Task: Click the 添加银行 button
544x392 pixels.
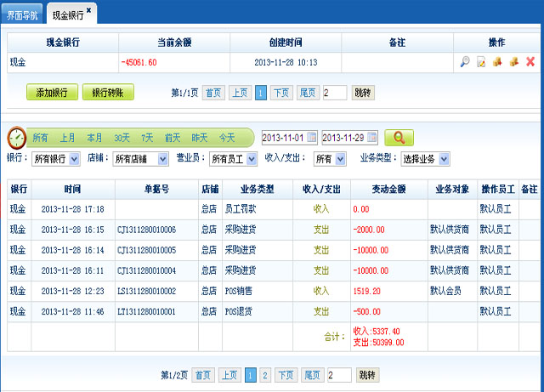Action: click(52, 93)
